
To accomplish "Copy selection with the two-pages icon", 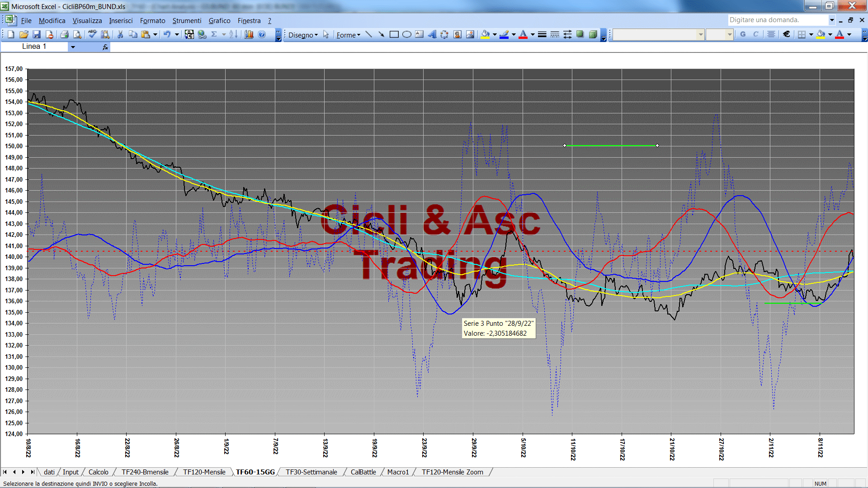I will coord(133,35).
